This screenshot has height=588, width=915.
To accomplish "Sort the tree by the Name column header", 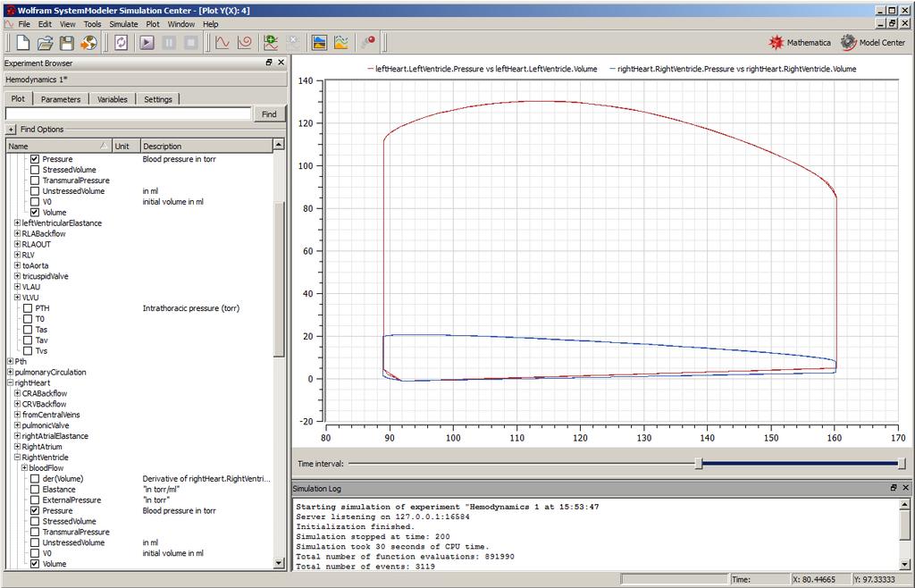I will point(58,146).
